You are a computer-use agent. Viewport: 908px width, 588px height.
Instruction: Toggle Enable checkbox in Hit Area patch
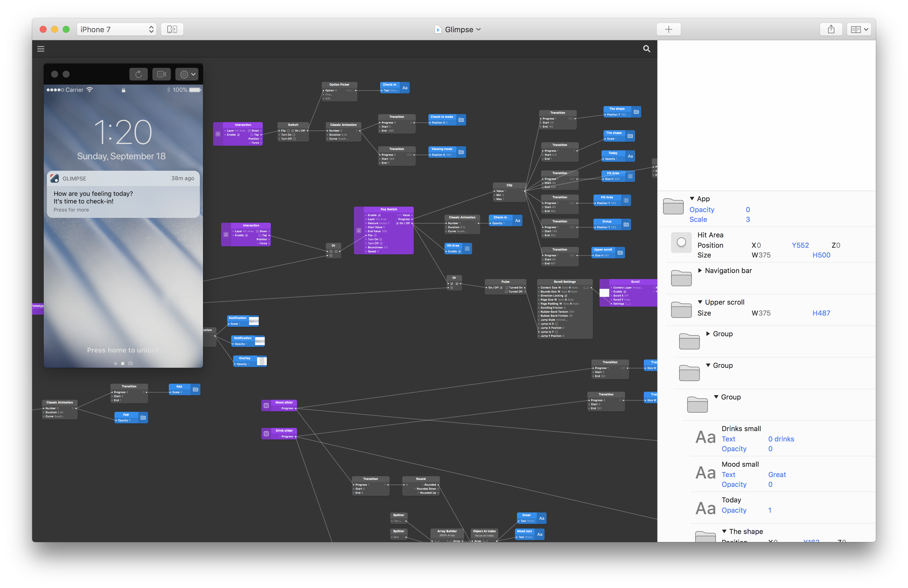pos(459,251)
